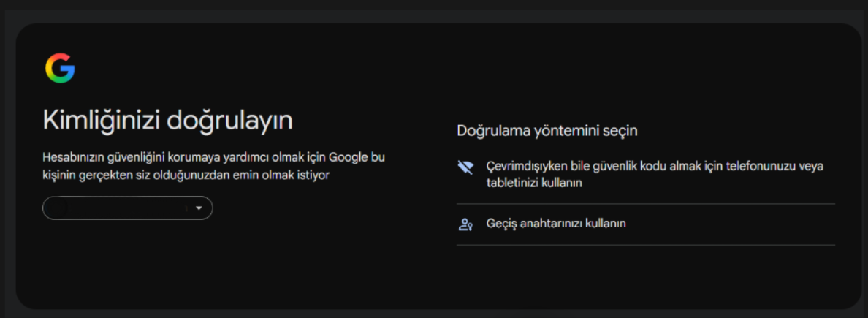The image size is (868, 318).
Task: Click the 'Kimliğinizi doğrulayın' heading
Action: click(x=168, y=121)
